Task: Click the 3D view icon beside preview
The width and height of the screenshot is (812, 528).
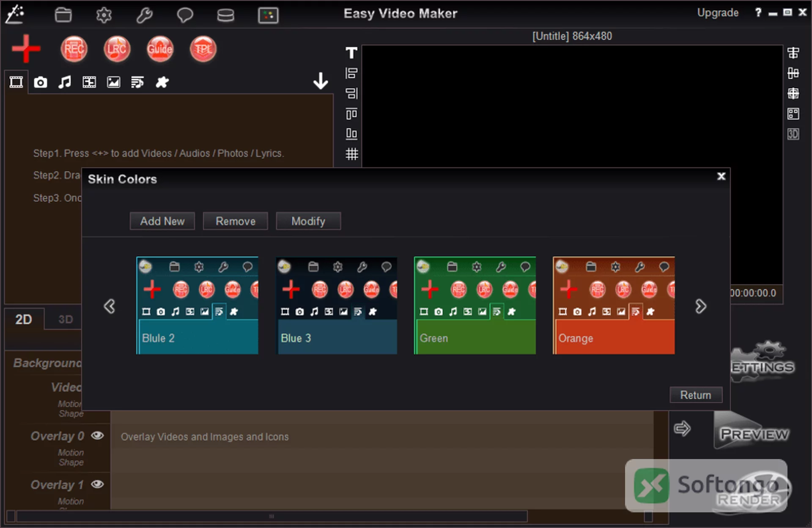Action: point(793,134)
